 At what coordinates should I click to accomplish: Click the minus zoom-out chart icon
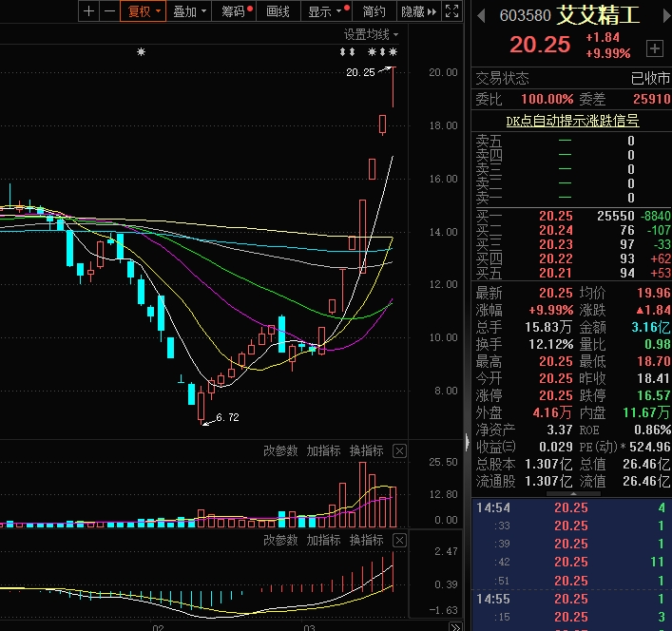point(109,11)
